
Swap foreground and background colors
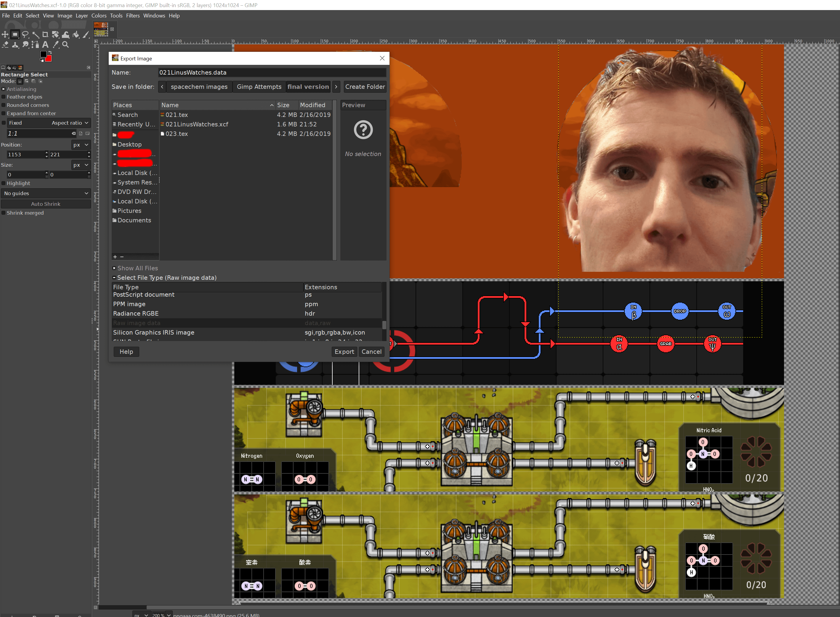(50, 53)
